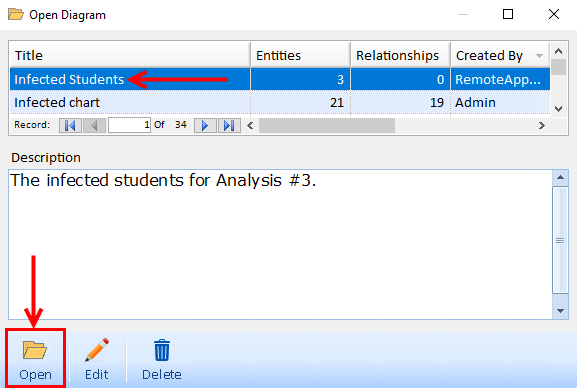Click the horizontal scroll left arrow
577x388 pixels.
point(250,126)
